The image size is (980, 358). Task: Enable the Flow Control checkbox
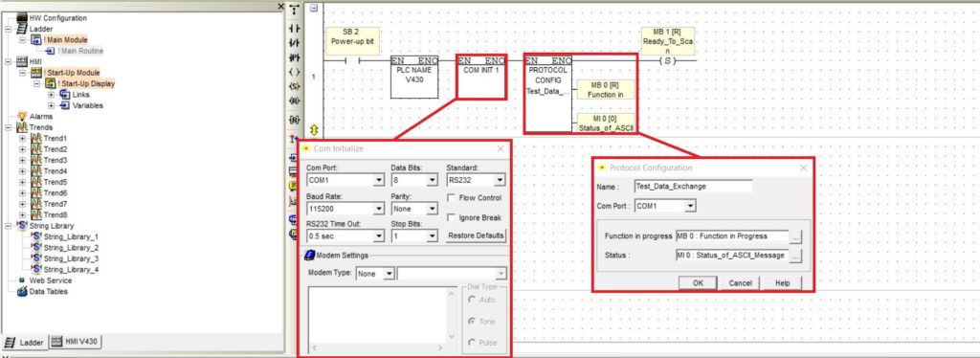452,197
